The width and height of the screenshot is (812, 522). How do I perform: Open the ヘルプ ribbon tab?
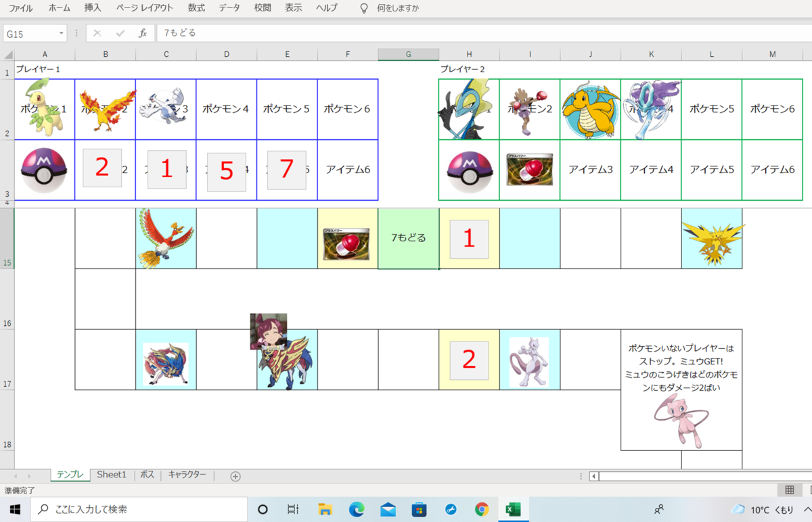tap(327, 8)
